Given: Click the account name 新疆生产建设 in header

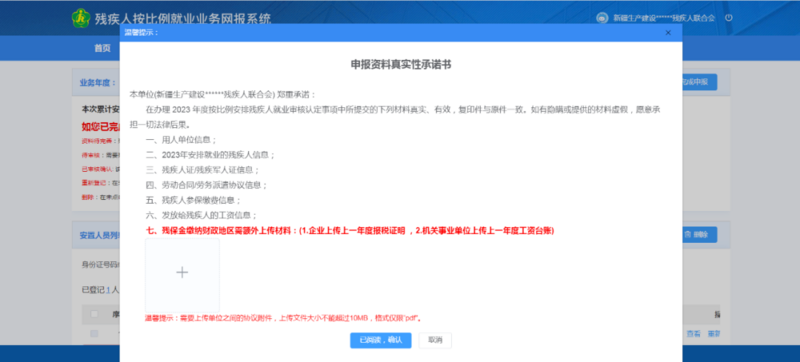Looking at the screenshot, I should 664,18.
